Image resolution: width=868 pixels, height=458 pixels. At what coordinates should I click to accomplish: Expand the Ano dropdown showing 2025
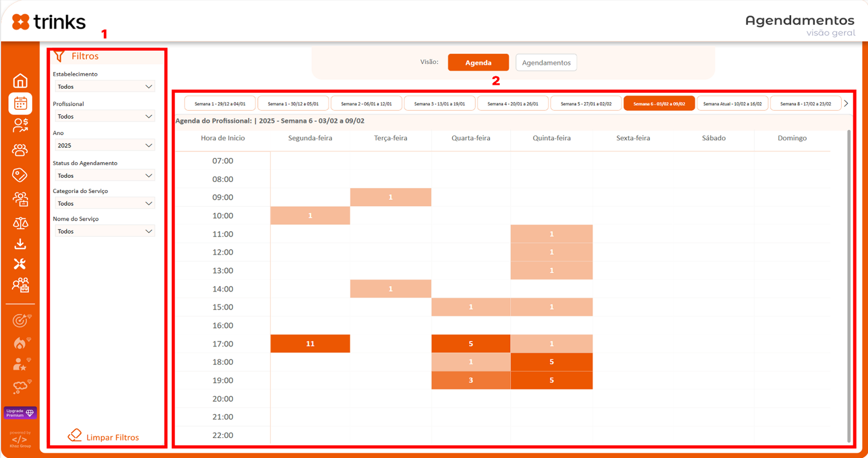click(x=104, y=146)
